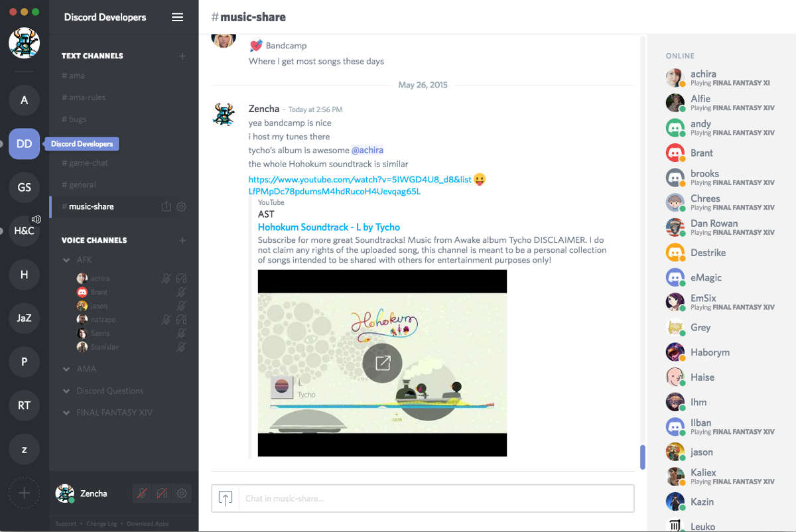The height and width of the screenshot is (532, 796).
Task: Toggle mute icon on natzapo's voice row
Action: click(166, 320)
